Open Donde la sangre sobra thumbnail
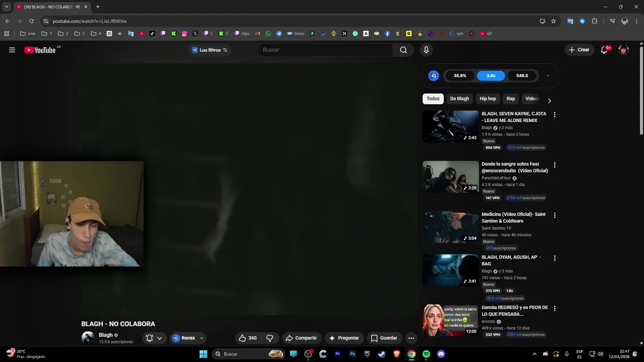The height and width of the screenshot is (362, 644). pyautogui.click(x=450, y=176)
